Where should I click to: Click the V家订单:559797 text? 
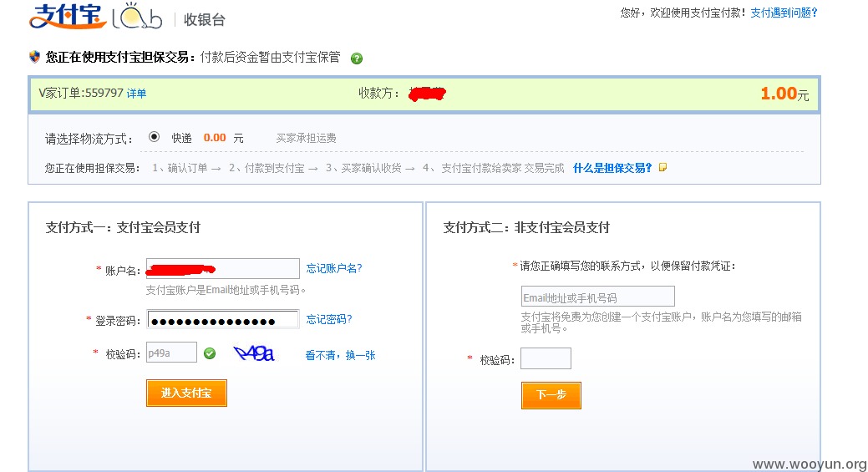click(81, 93)
